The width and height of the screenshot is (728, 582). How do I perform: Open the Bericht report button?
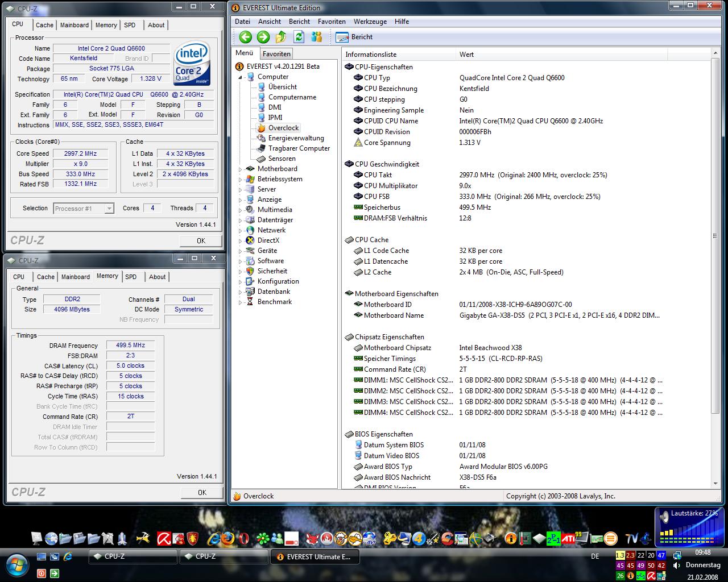click(354, 37)
